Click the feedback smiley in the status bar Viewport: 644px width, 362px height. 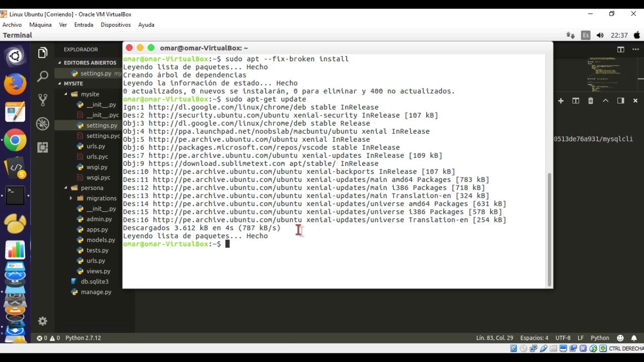(x=620, y=338)
